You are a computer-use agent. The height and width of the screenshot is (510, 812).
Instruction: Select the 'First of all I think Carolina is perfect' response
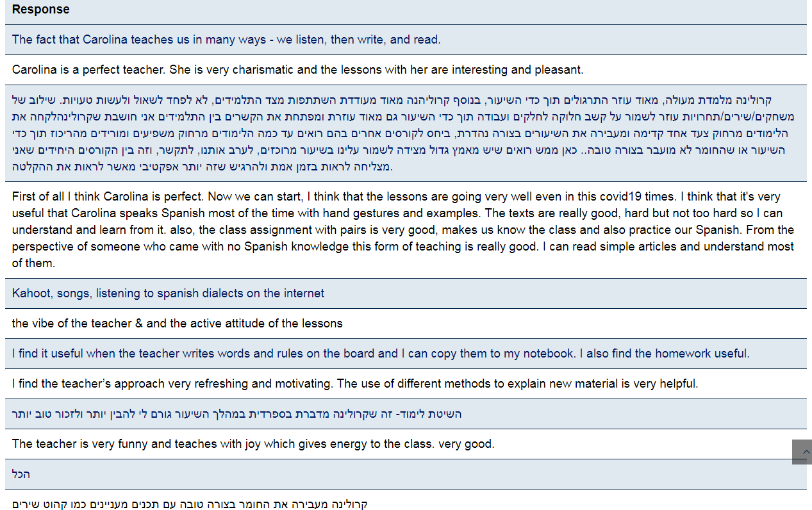pyautogui.click(x=406, y=230)
